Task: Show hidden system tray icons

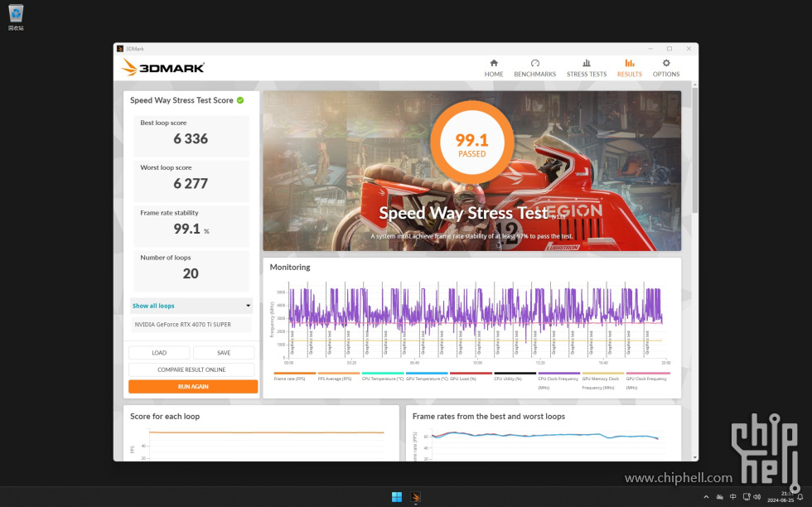Action: coord(706,497)
